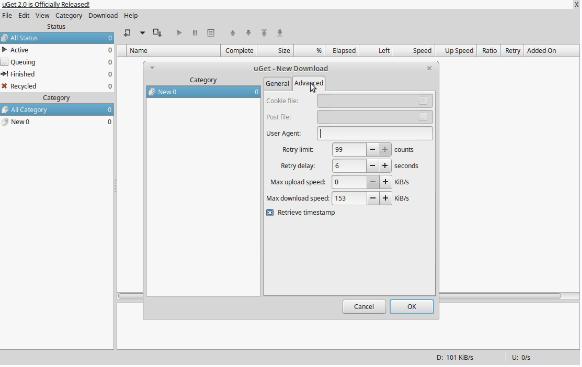The width and height of the screenshot is (582, 367).
Task: Open the new download dropdown arrow
Action: (142, 33)
